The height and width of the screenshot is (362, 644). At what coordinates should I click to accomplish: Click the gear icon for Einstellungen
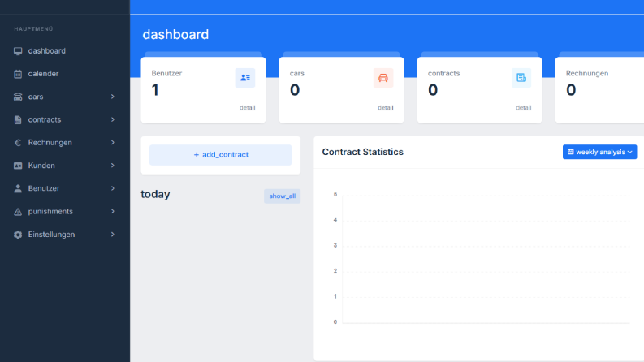click(18, 235)
